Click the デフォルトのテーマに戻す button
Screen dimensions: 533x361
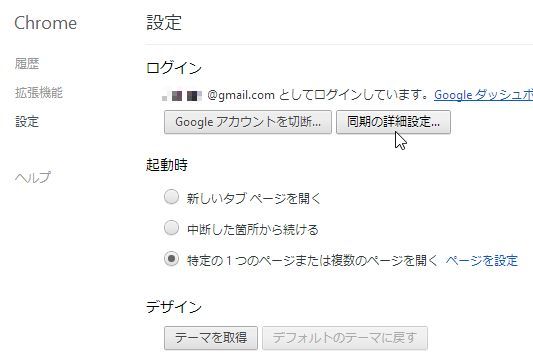[345, 338]
